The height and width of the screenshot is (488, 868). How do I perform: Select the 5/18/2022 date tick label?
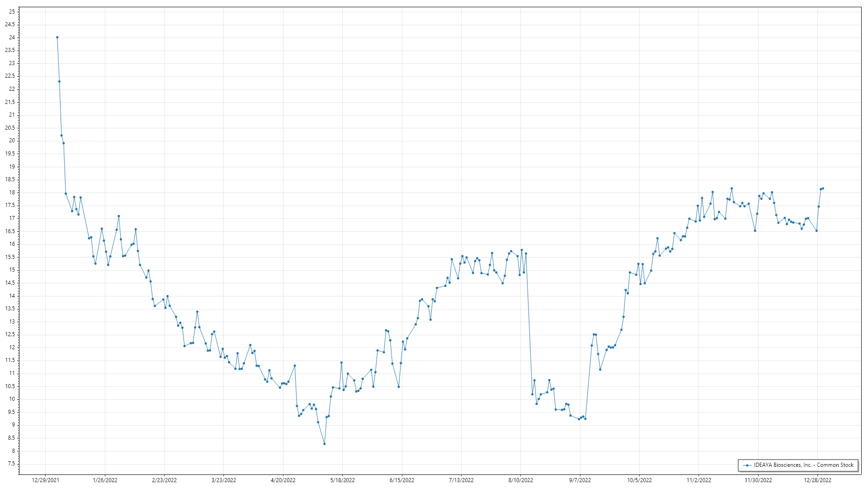pyautogui.click(x=342, y=480)
